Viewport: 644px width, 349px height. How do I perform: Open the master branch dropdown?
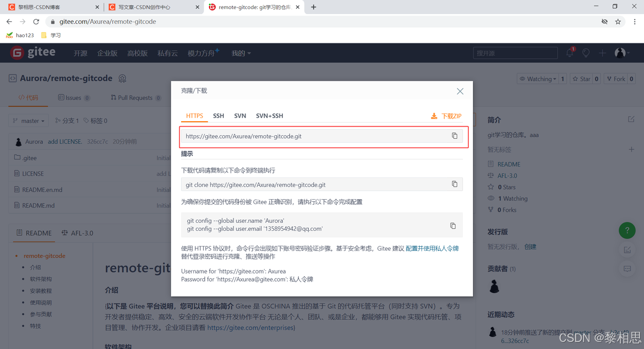click(29, 121)
